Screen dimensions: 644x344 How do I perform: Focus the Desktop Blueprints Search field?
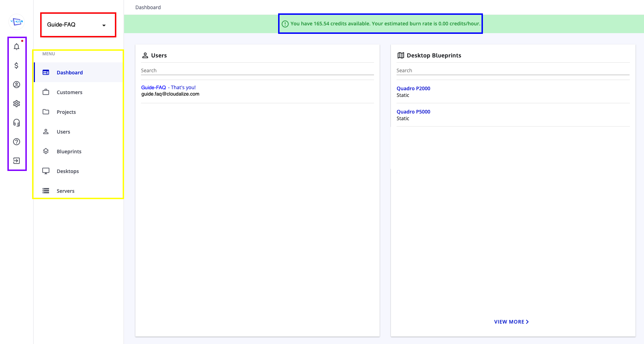pyautogui.click(x=513, y=70)
